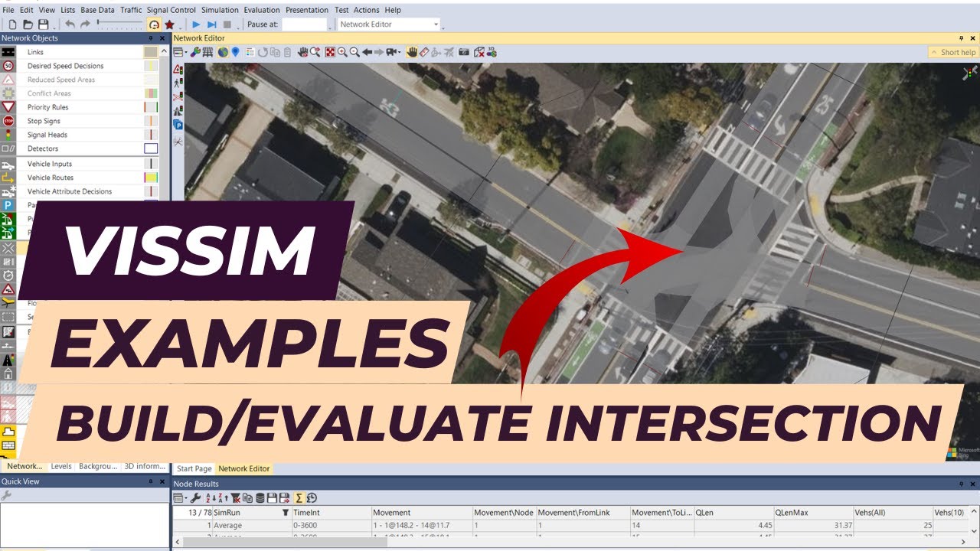Open Detectors graphic swatch
The height and width of the screenshot is (551, 980).
tap(151, 148)
